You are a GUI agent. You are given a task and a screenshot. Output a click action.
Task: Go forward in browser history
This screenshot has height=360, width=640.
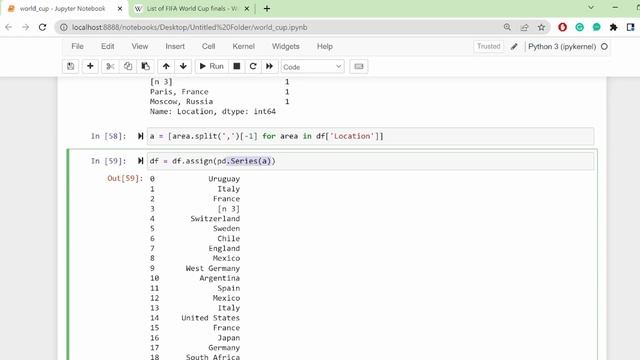pos(26,27)
